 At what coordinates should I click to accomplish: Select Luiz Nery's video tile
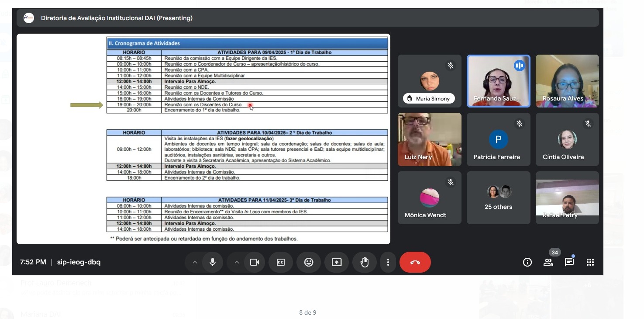pos(429,139)
